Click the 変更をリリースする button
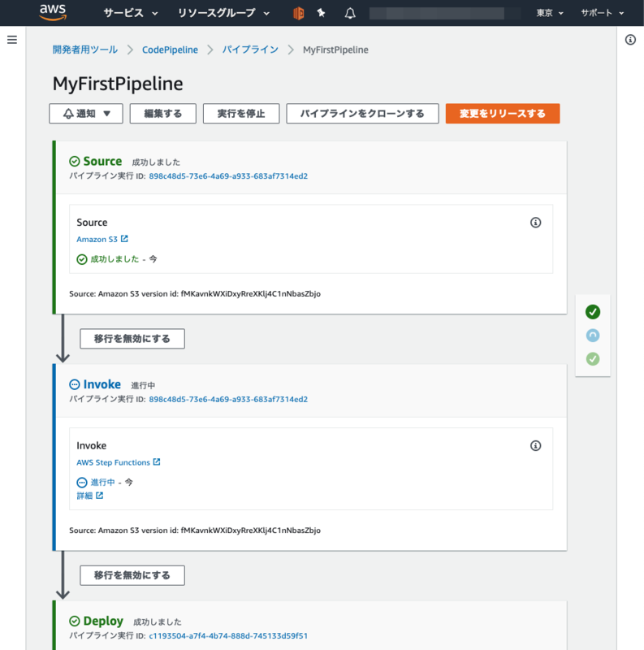 click(500, 113)
